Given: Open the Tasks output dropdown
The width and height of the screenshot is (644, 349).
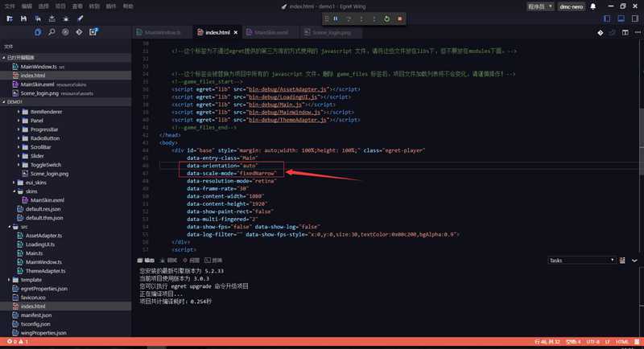Looking at the screenshot, I should tap(581, 261).
